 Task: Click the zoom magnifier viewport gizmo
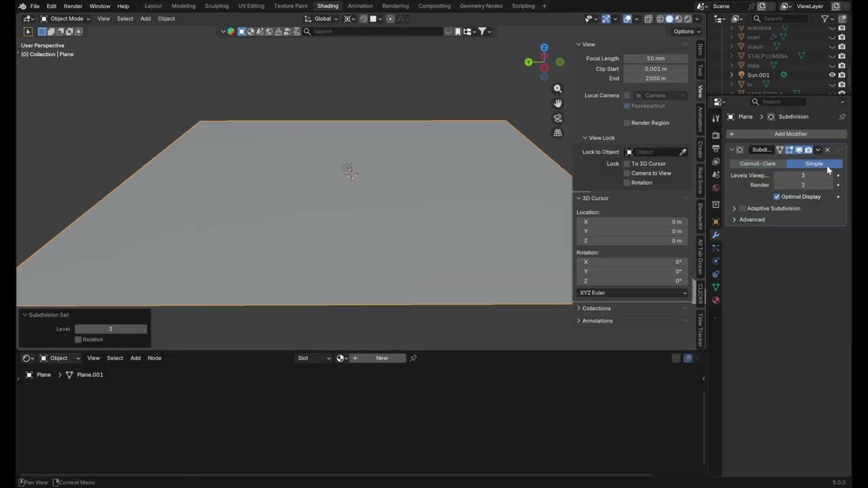tap(557, 89)
